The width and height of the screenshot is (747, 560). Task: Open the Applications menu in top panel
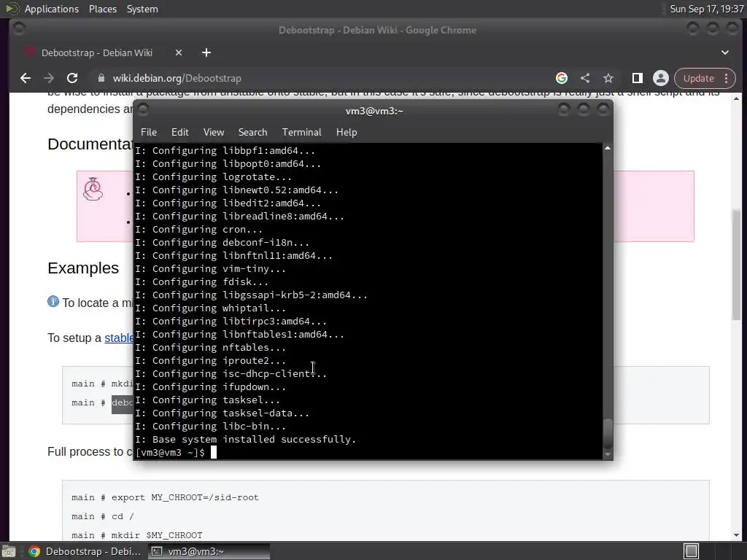pos(52,9)
